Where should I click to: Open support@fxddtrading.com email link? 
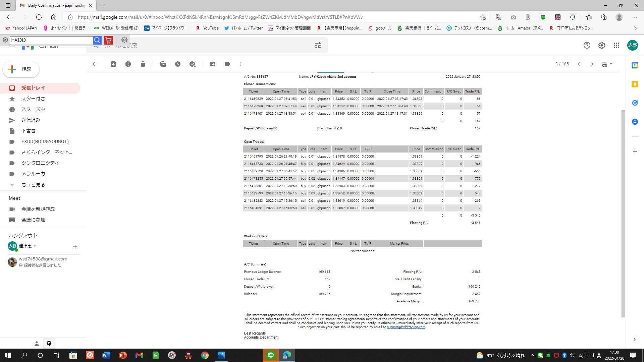406,327
